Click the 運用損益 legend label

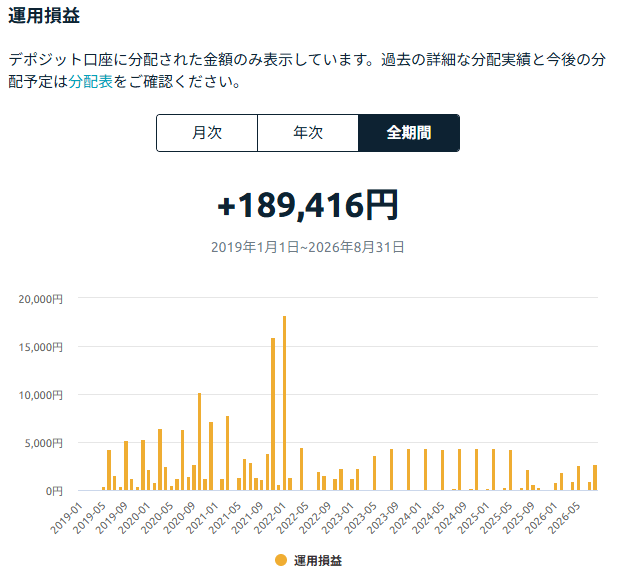(318, 560)
